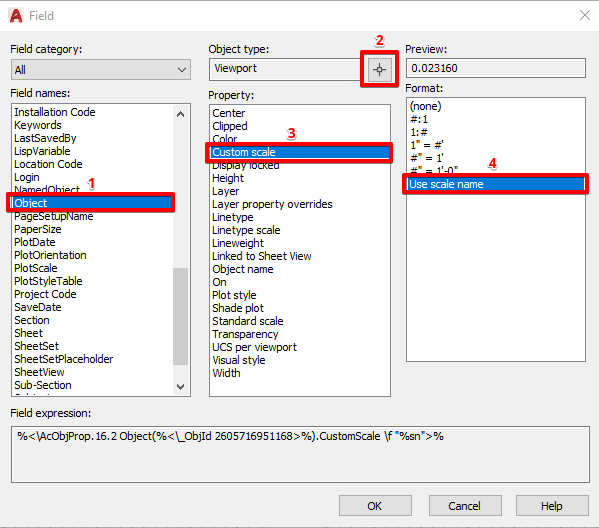Select Object name property

coord(243,269)
